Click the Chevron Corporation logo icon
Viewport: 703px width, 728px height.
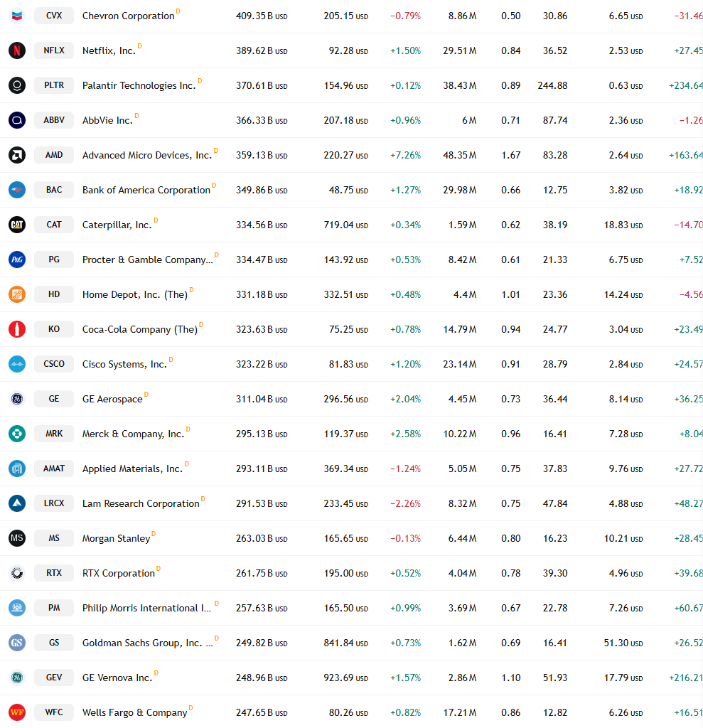tap(17, 16)
